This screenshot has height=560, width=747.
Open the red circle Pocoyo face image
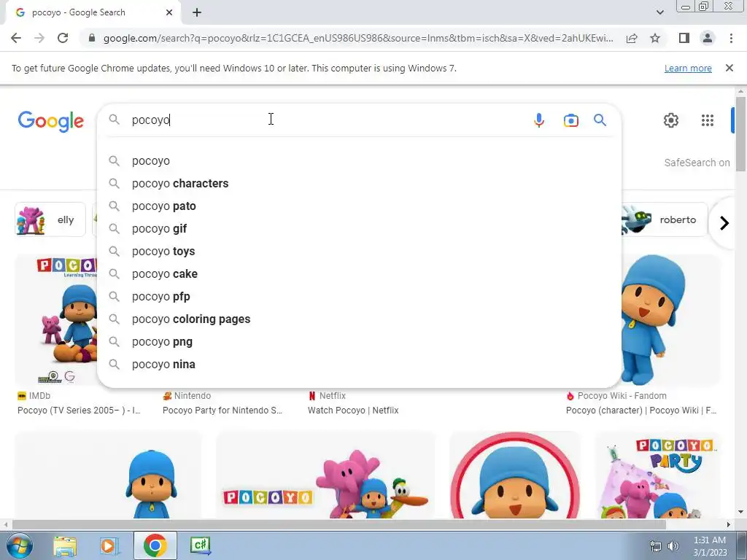coord(514,475)
